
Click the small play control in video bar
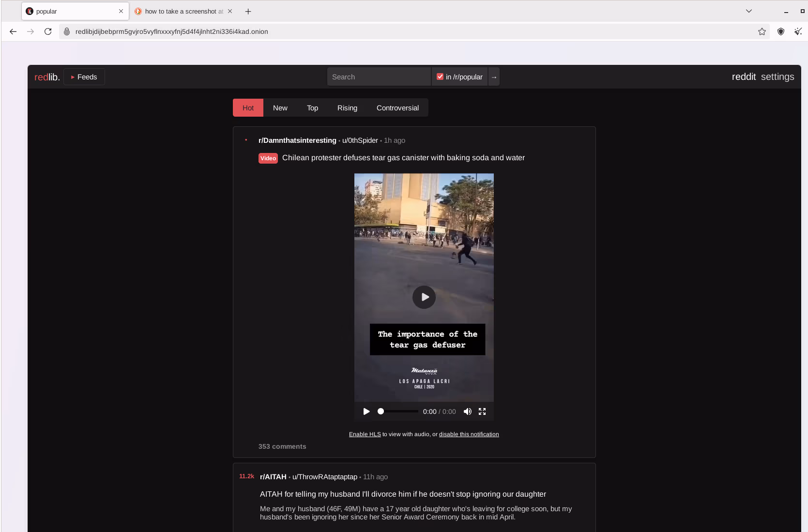pos(366,411)
